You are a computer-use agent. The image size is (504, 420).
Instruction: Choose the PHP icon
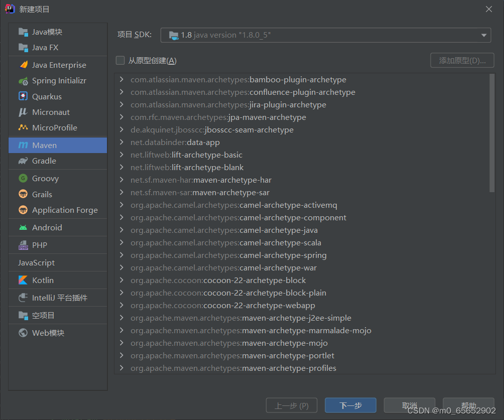point(23,245)
